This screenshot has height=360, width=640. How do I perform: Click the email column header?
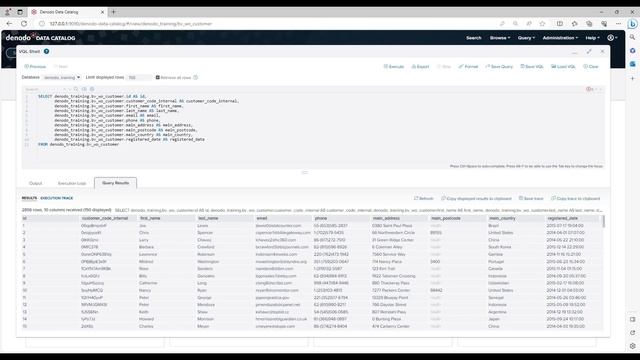point(283,218)
